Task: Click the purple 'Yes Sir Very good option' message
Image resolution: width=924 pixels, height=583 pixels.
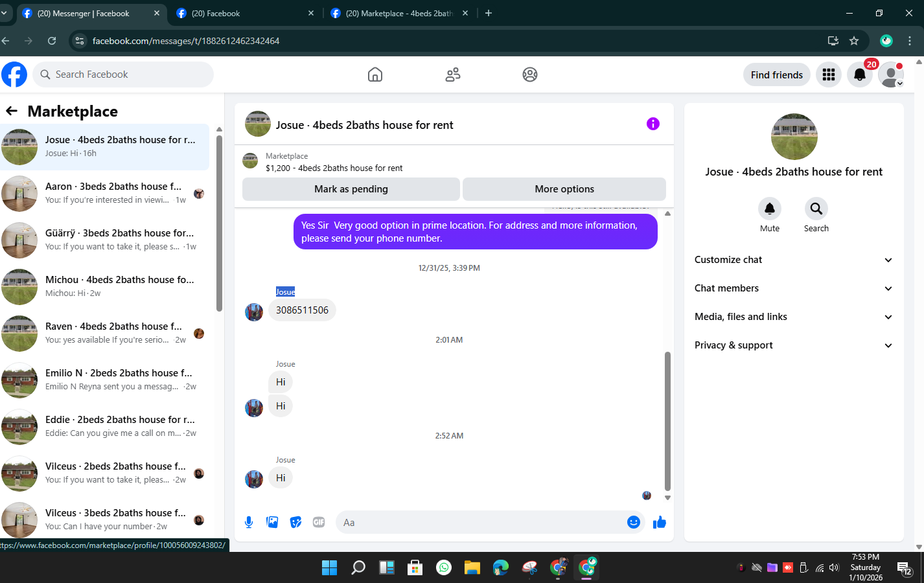Action: (476, 232)
